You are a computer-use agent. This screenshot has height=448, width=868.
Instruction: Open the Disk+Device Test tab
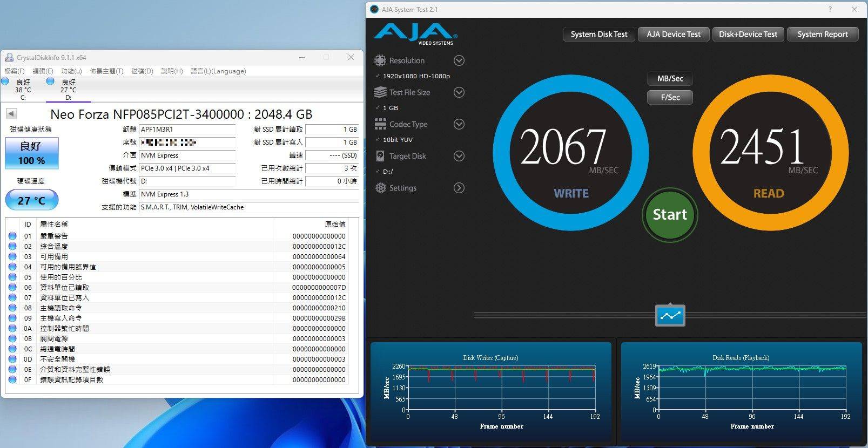click(x=748, y=34)
